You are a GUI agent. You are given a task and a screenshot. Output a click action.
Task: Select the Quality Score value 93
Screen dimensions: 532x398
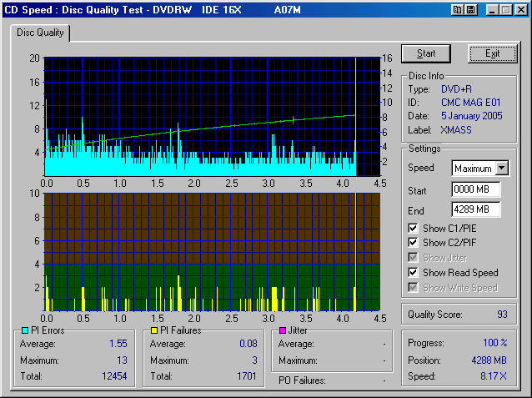(x=502, y=315)
